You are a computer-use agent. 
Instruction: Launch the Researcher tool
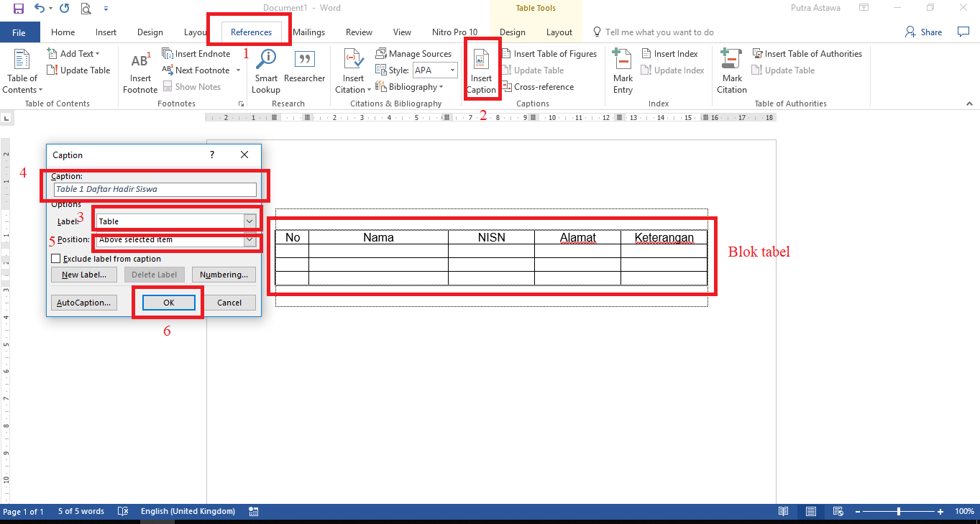tap(304, 70)
